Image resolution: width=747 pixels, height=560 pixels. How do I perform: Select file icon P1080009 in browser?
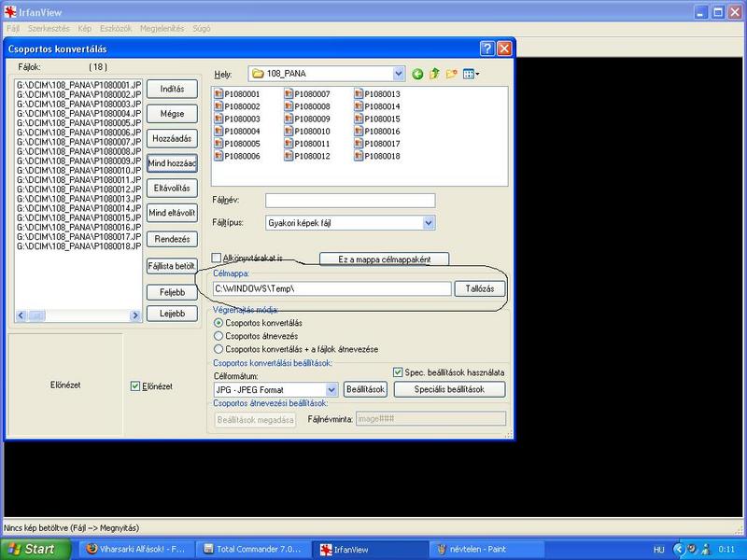289,119
